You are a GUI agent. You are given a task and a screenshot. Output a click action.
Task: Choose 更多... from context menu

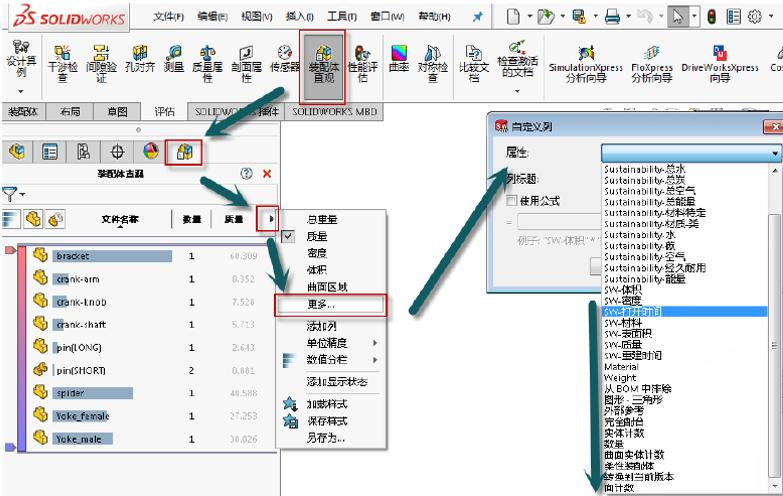(330, 305)
